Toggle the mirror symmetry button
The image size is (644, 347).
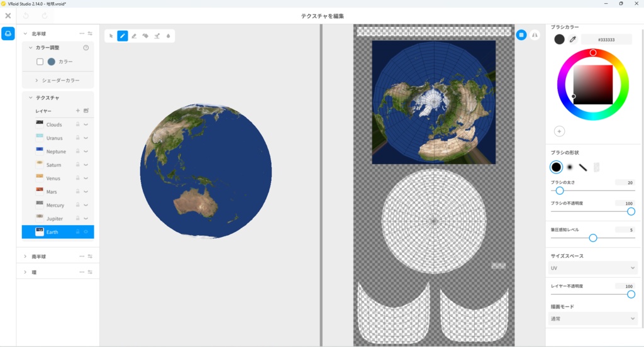(535, 35)
